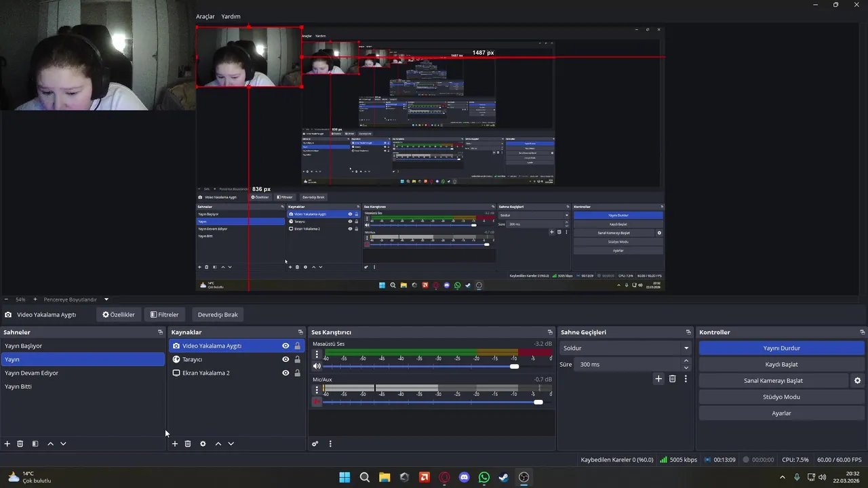Unmute Mic/Aux red speaker icon
868x488 pixels.
(317, 402)
